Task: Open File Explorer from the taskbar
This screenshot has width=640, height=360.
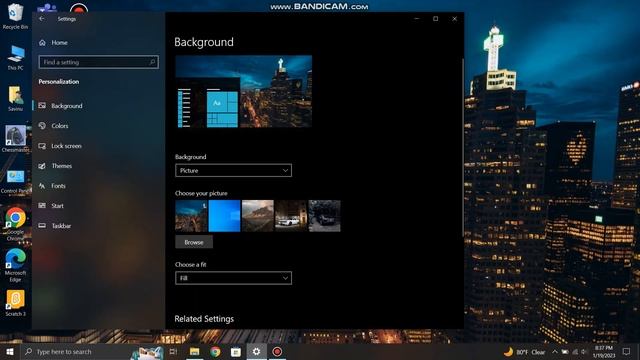Action: pyautogui.click(x=194, y=352)
